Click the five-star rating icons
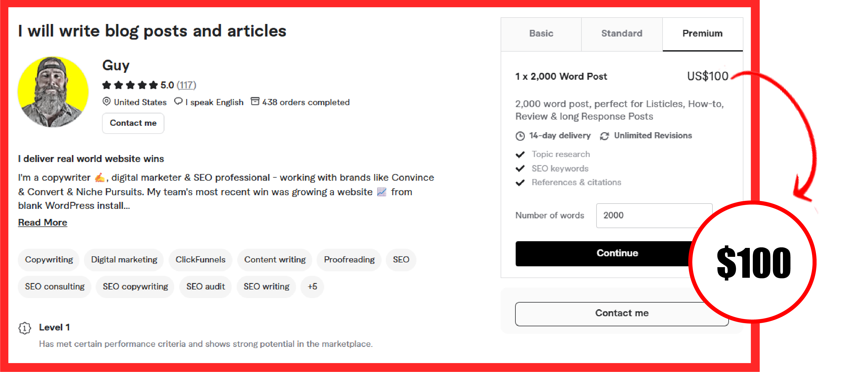 [x=130, y=85]
